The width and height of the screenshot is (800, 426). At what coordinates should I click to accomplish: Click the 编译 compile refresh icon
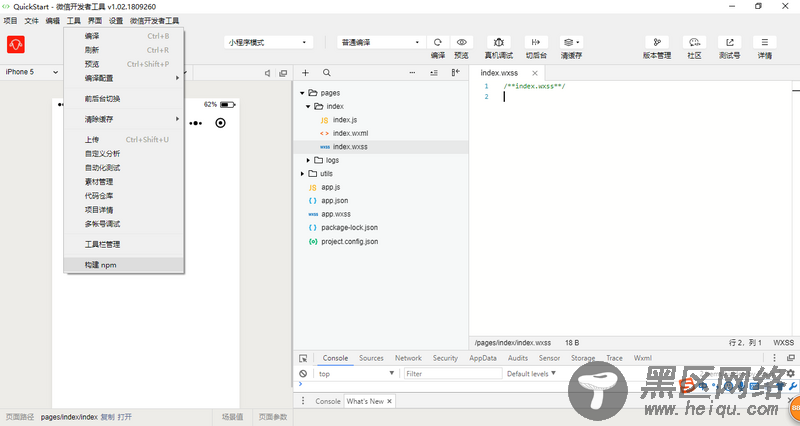click(437, 42)
